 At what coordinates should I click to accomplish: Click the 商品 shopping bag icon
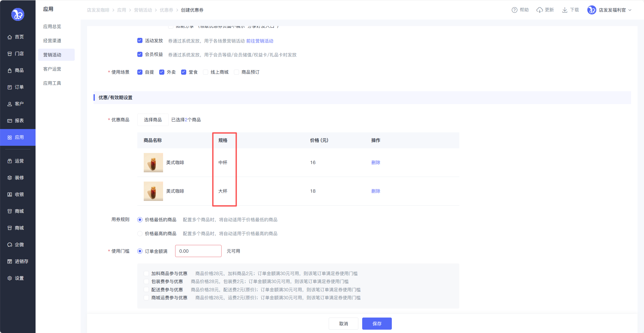click(x=10, y=71)
